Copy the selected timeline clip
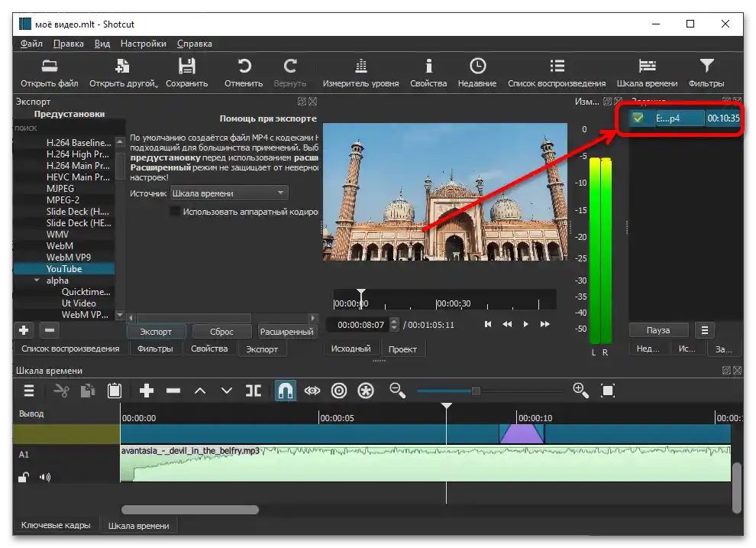 tap(88, 391)
